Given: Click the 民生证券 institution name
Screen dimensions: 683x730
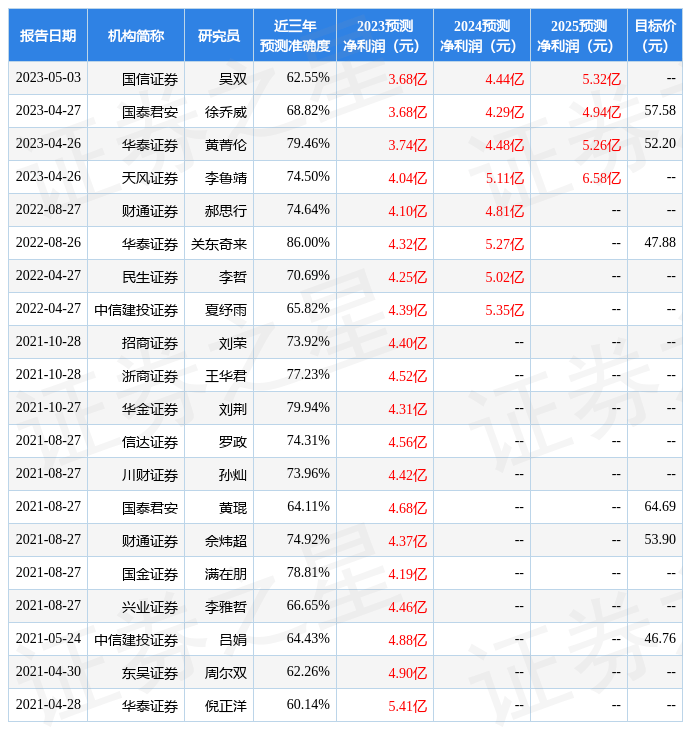Looking at the screenshot, I should (x=150, y=276).
